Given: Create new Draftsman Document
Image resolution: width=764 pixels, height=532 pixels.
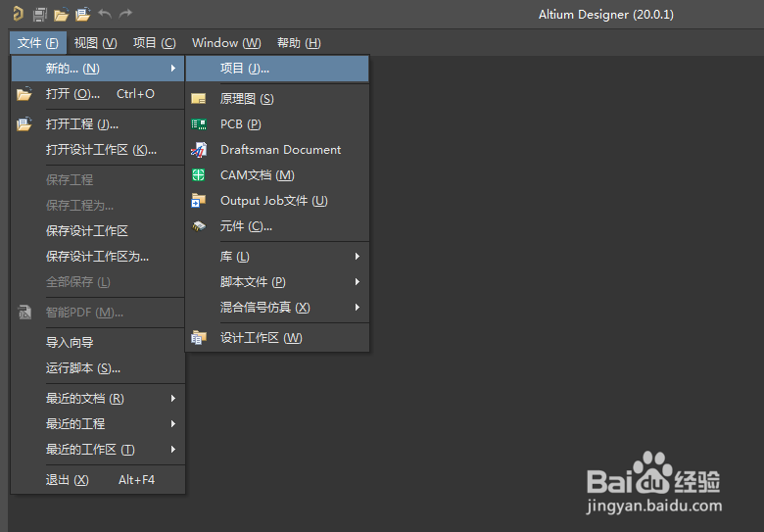Looking at the screenshot, I should [277, 150].
